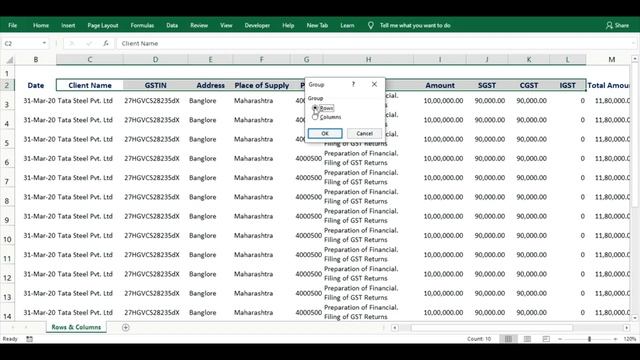
Task: Open the Review tab
Action: (199, 25)
